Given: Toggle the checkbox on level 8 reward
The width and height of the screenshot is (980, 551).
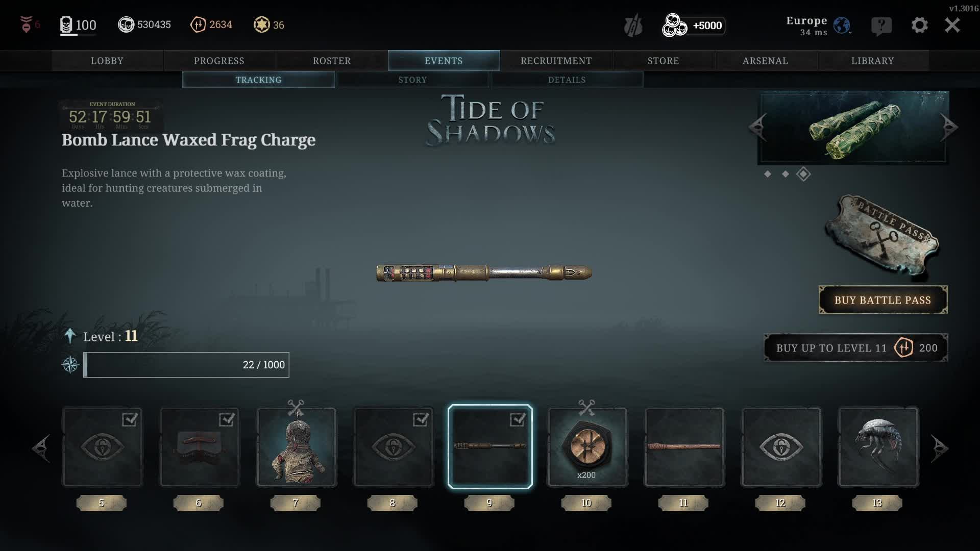Looking at the screenshot, I should pos(421,419).
